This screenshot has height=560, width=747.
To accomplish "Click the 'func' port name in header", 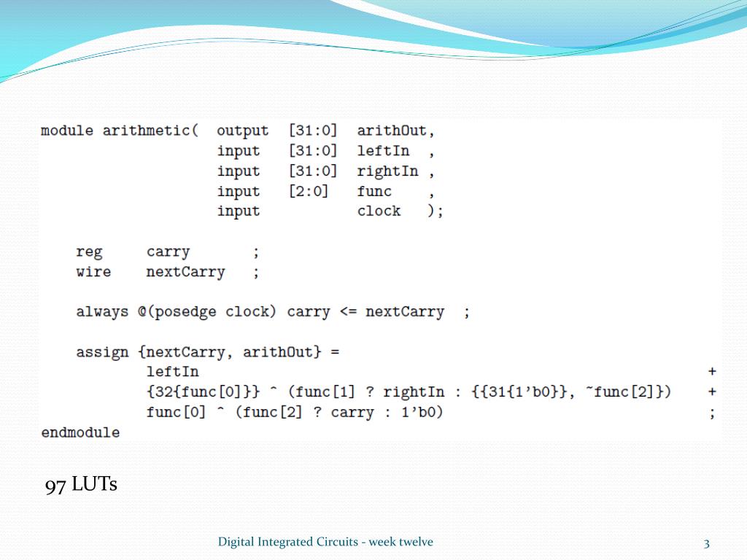I will pyautogui.click(x=374, y=192).
